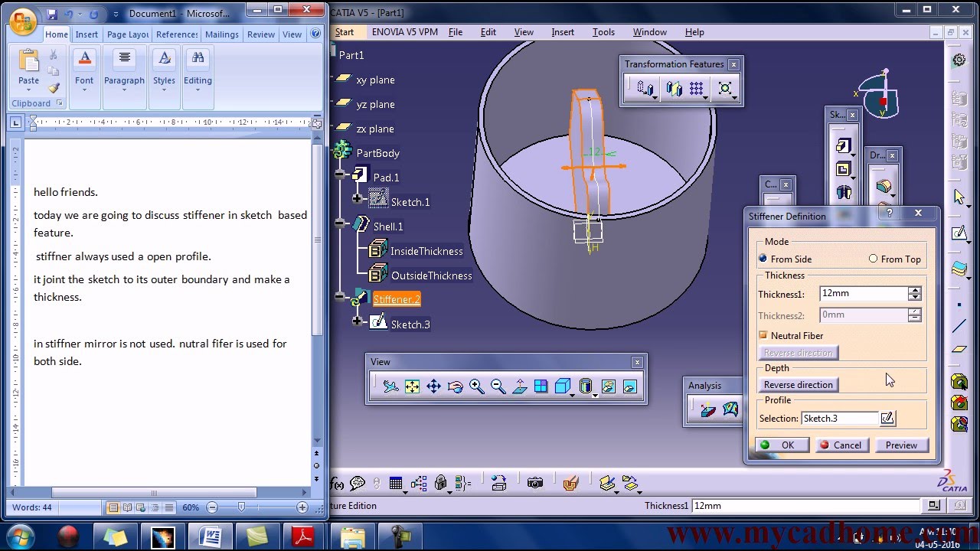Screen dimensions: 980x551
Task: Click the Save icon in Word quick access
Action: point(52,14)
